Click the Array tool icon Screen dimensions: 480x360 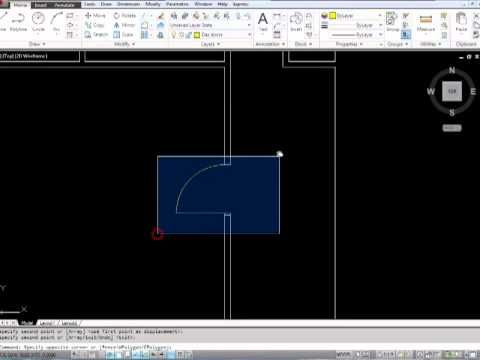click(144, 35)
